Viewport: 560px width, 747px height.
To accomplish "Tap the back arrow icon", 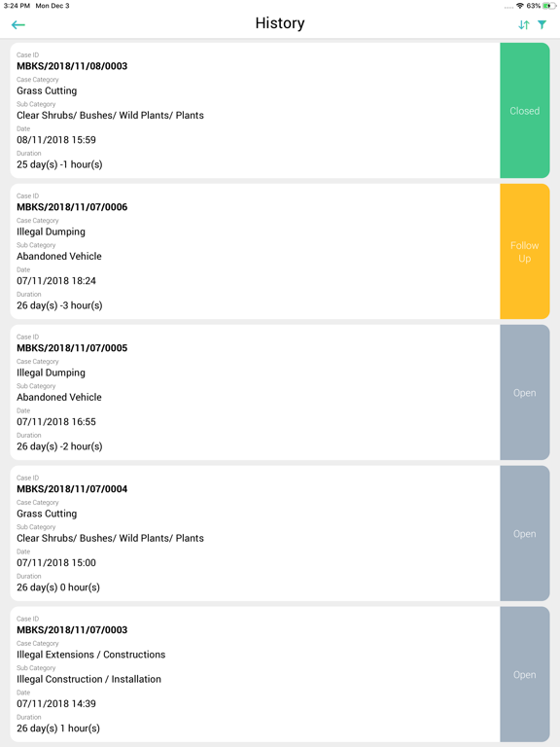I will [x=18, y=24].
